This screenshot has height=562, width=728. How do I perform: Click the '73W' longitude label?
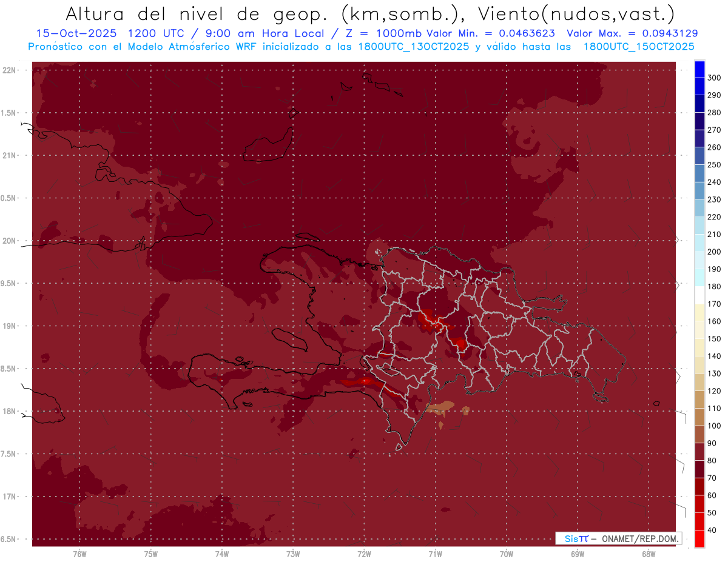(x=293, y=554)
